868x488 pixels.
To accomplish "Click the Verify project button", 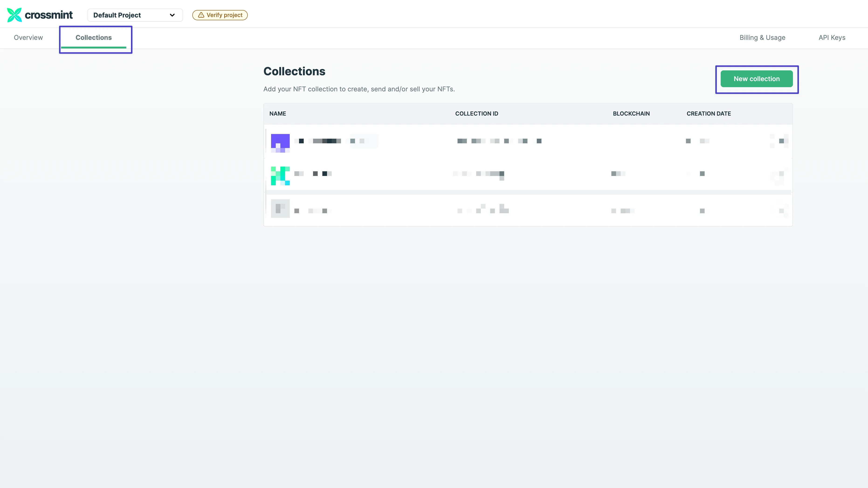I will pyautogui.click(x=220, y=15).
